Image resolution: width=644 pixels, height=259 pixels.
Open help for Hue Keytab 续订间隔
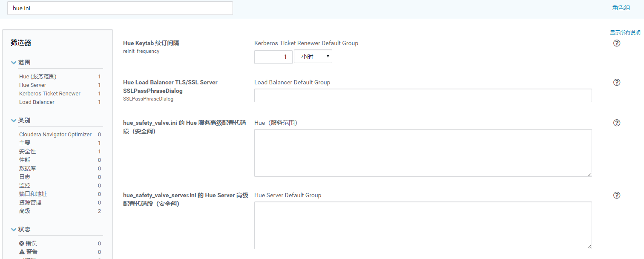(616, 43)
